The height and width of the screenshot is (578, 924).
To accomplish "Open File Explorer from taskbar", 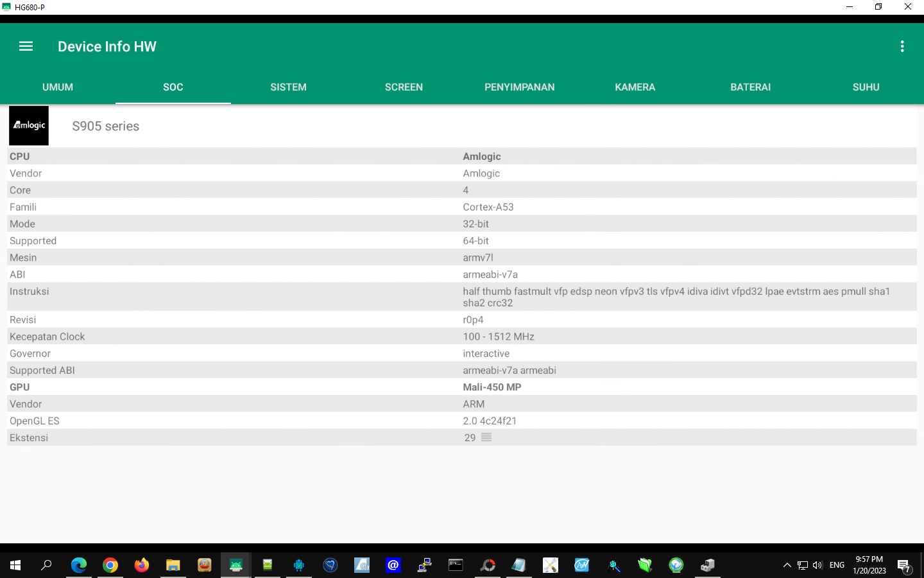I will (x=173, y=565).
